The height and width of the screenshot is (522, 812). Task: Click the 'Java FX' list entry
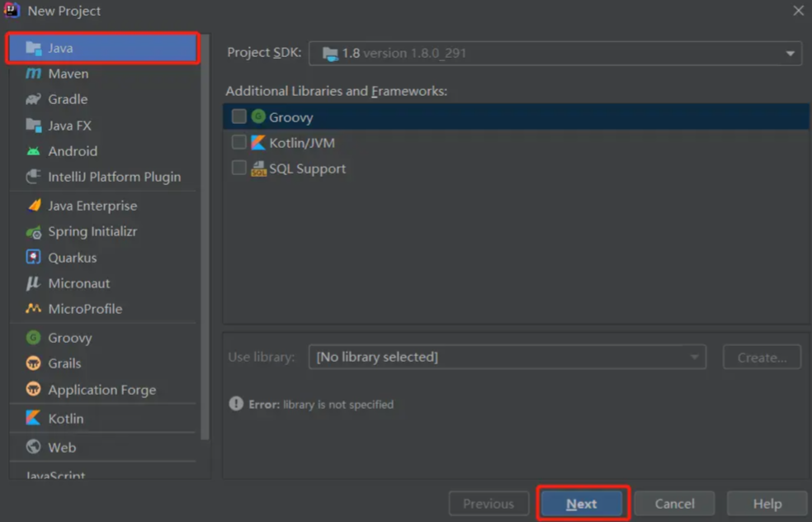click(x=102, y=126)
